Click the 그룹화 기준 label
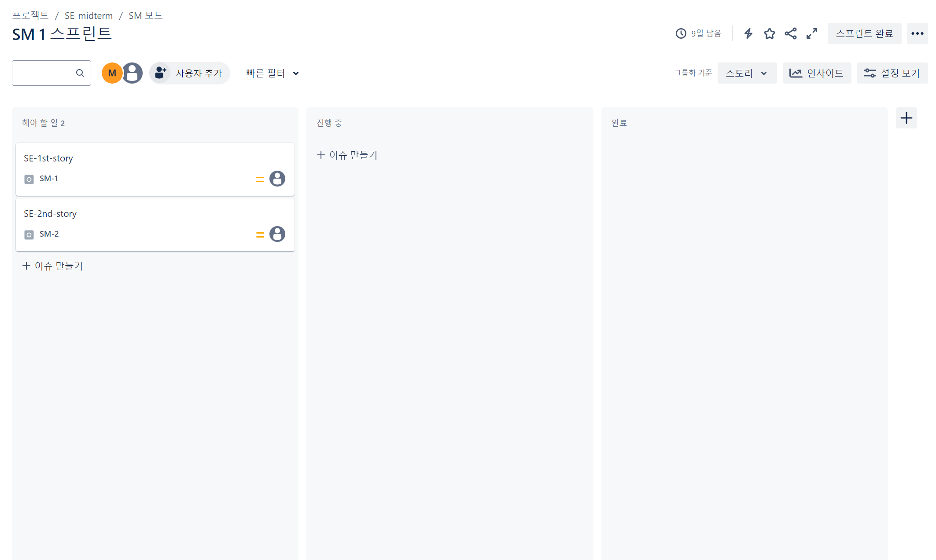 click(693, 73)
